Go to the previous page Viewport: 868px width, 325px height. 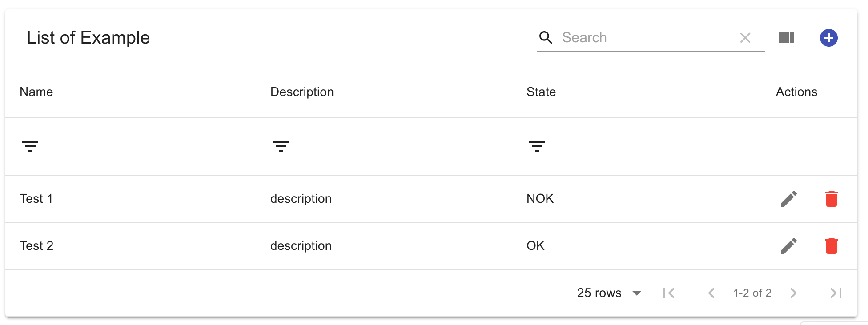pos(711,293)
